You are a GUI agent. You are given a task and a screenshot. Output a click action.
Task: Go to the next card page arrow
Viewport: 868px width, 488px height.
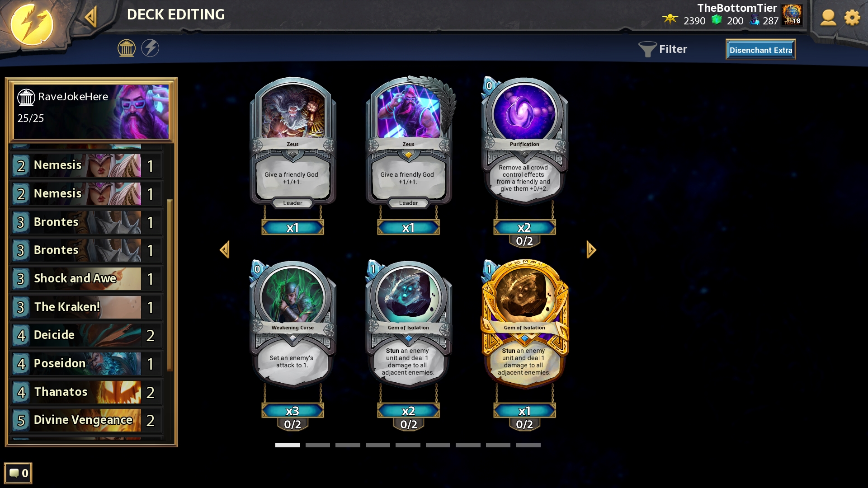(591, 249)
